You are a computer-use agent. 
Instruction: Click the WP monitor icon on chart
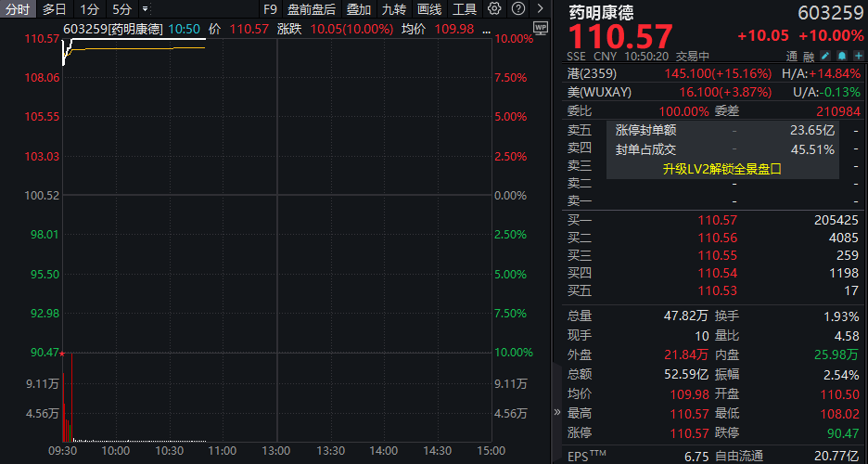coord(541,28)
